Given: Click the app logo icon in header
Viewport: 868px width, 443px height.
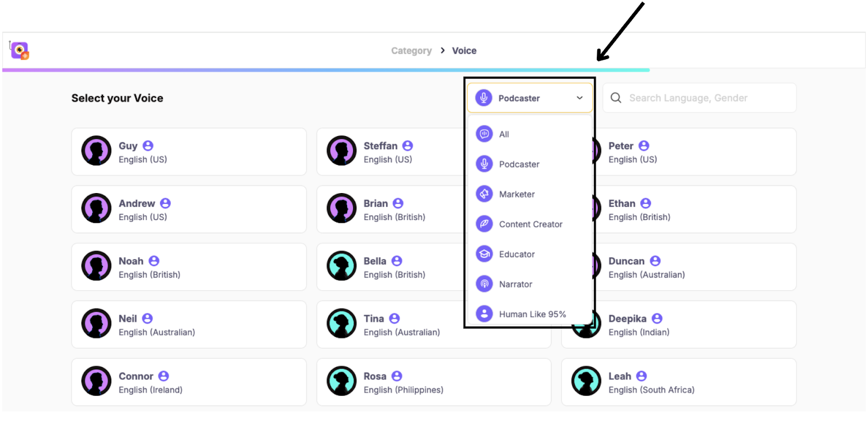Looking at the screenshot, I should coord(20,51).
